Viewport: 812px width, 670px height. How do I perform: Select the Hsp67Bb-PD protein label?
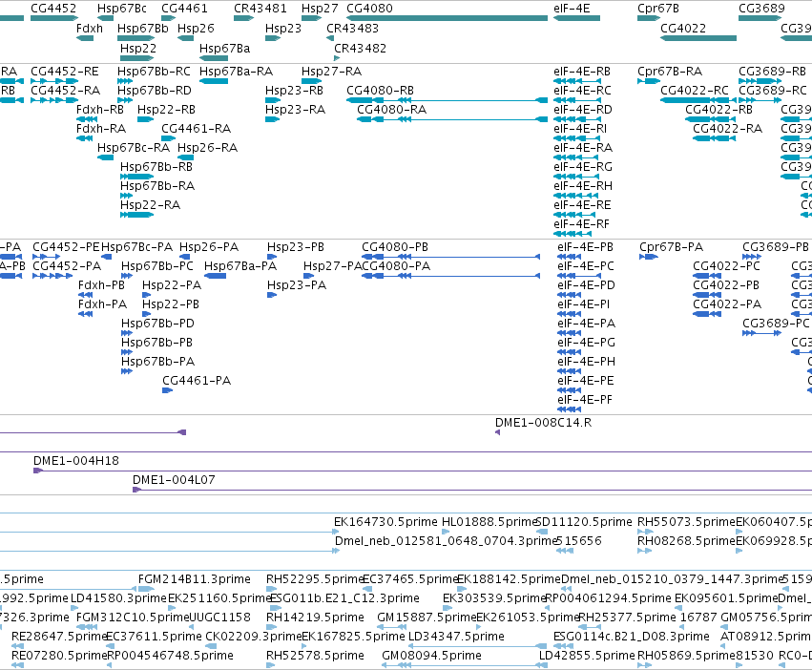tap(157, 324)
